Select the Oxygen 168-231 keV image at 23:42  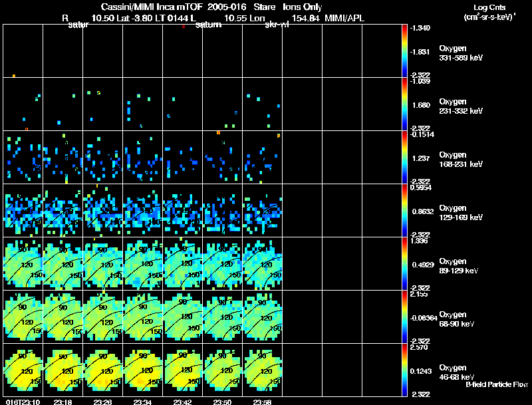click(x=183, y=157)
